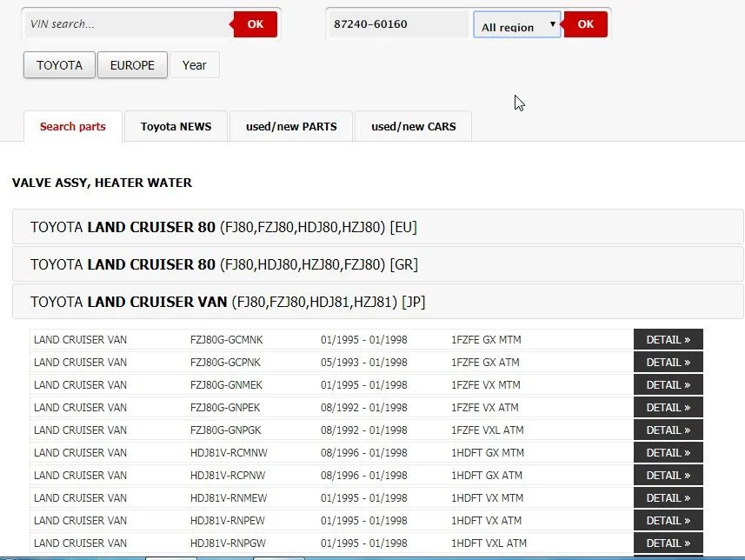The width and height of the screenshot is (745, 560).
Task: Expand the Land Cruiser 80 [EU] section
Action: click(377, 227)
